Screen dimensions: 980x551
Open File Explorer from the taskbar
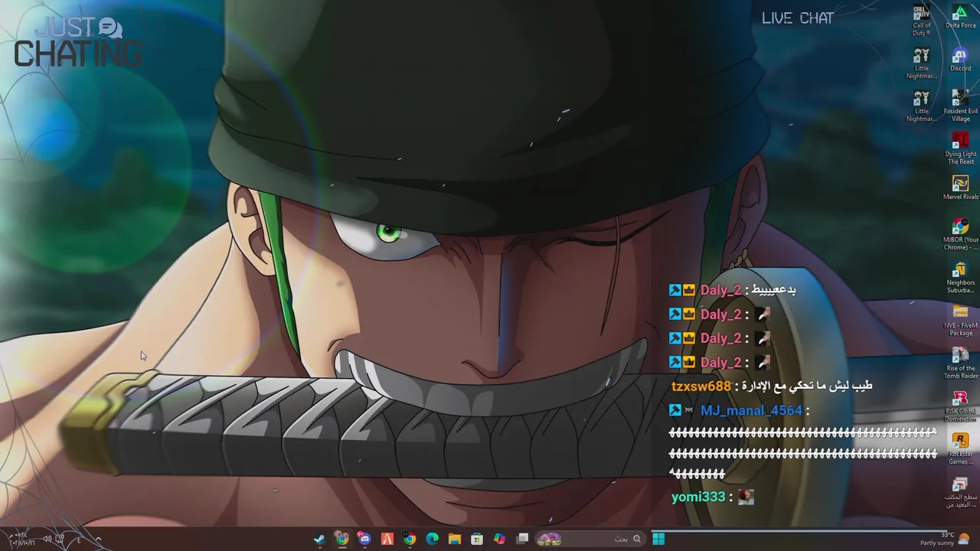tap(455, 539)
